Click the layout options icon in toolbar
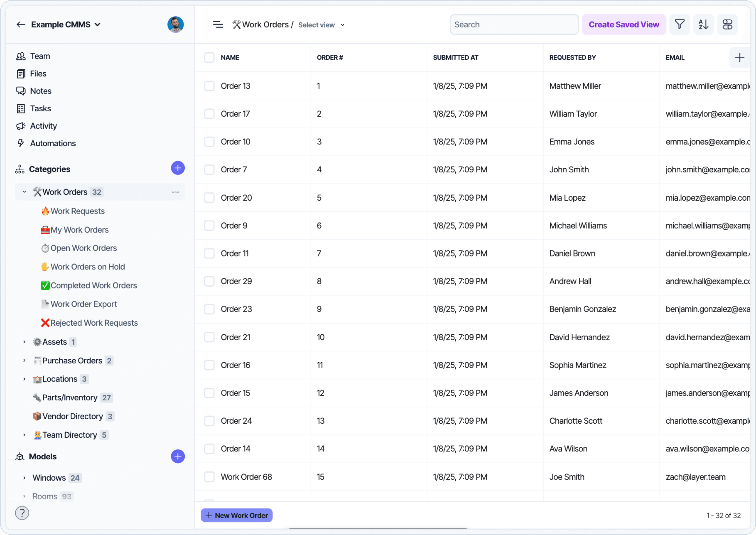 click(x=727, y=25)
